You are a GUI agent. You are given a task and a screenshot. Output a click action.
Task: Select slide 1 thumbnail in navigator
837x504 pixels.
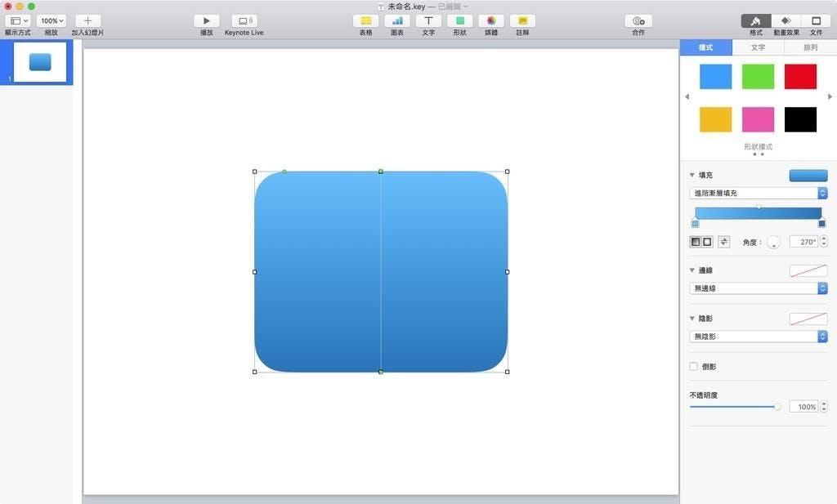[x=40, y=62]
